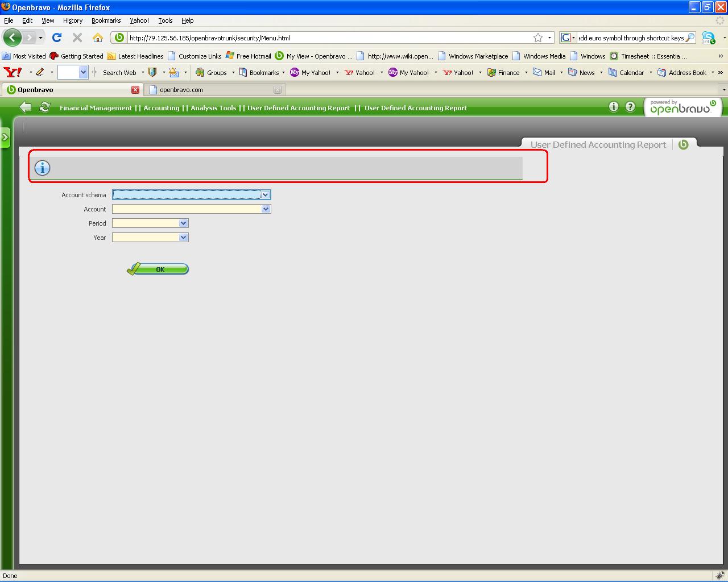Bookmark this page with the star icon
The image size is (728, 582).
pyautogui.click(x=538, y=38)
